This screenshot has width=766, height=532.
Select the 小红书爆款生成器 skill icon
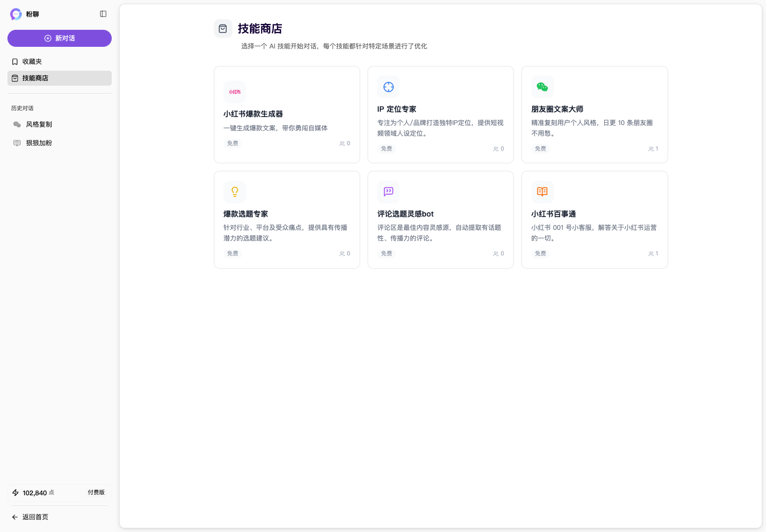234,92
